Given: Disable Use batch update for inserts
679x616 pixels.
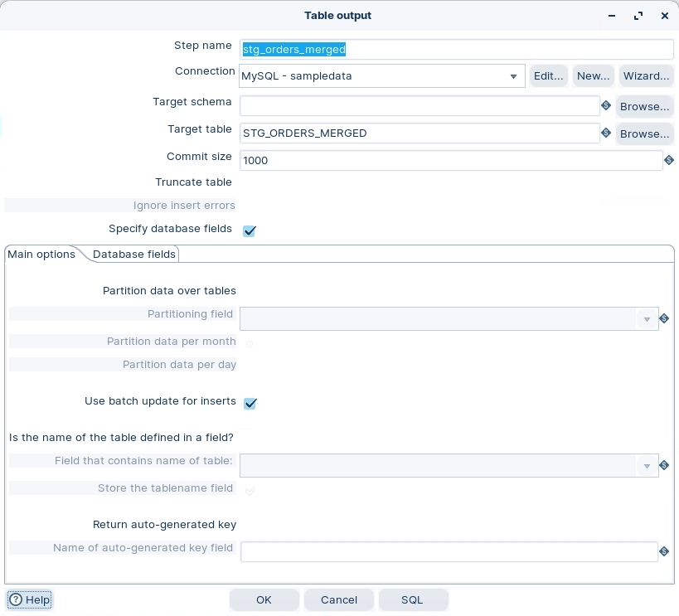Looking at the screenshot, I should click(x=250, y=403).
